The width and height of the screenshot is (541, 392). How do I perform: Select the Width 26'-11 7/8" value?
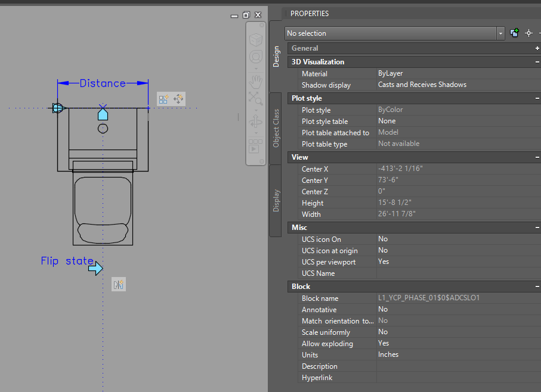click(x=397, y=214)
